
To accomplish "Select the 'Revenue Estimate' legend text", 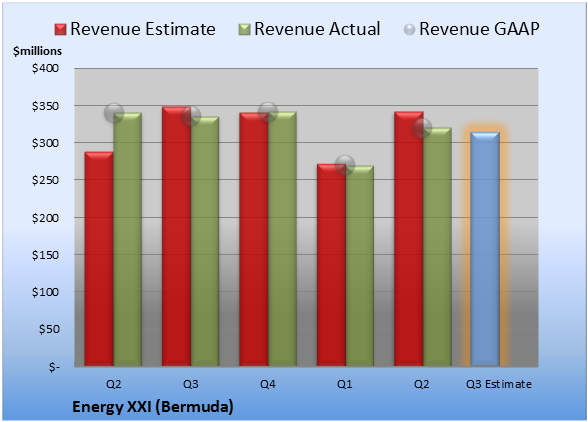I will (x=143, y=29).
